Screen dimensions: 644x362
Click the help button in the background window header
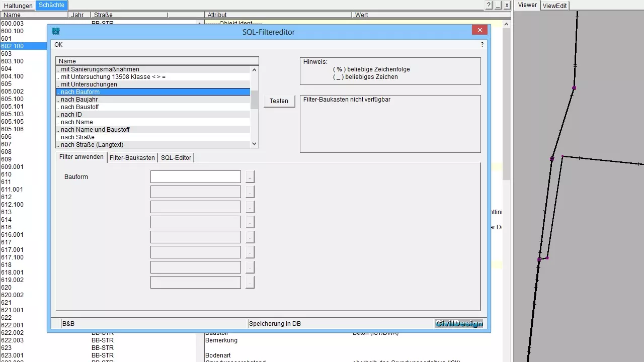tap(489, 5)
